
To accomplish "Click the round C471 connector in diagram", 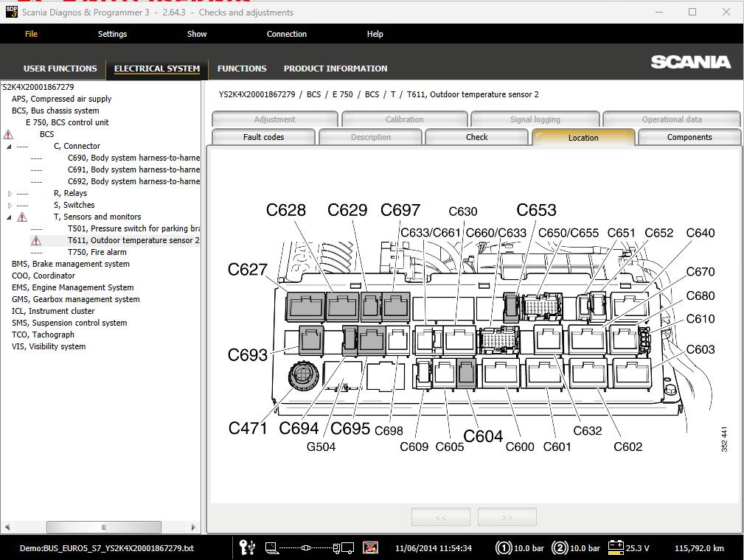I will point(302,376).
